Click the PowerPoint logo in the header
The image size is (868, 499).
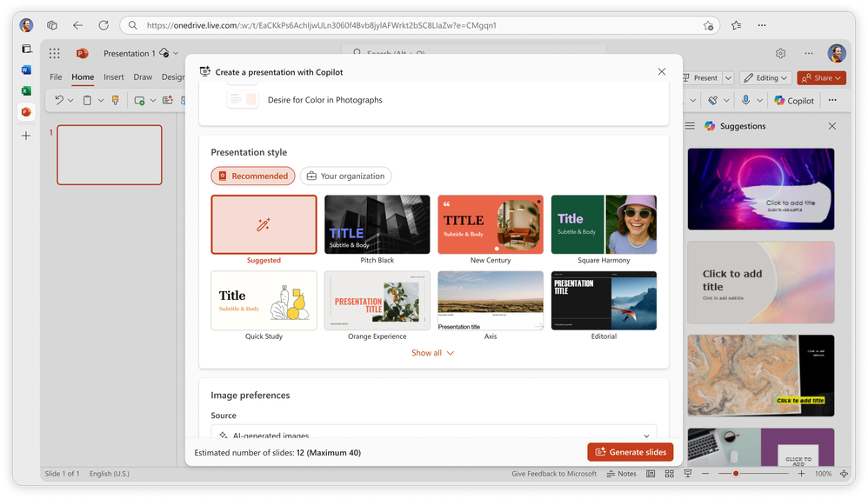coord(83,53)
